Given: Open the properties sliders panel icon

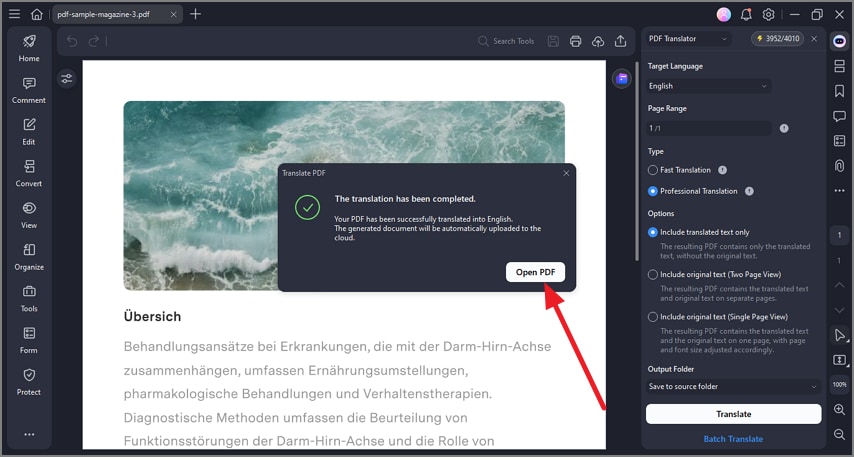Looking at the screenshot, I should (x=66, y=79).
